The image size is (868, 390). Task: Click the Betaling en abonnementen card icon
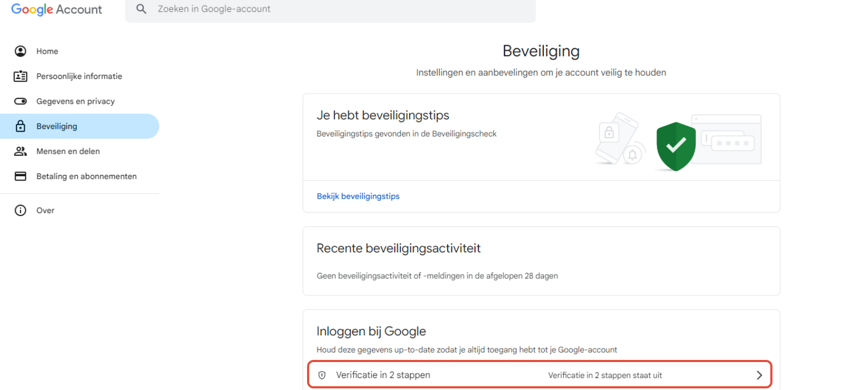[x=20, y=176]
